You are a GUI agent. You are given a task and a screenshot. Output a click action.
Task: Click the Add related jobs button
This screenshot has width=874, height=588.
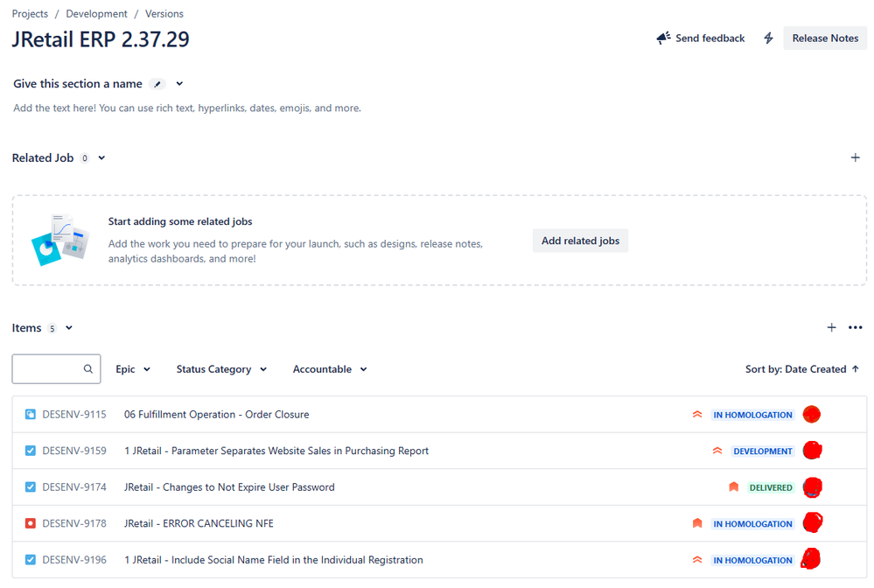[x=580, y=241]
